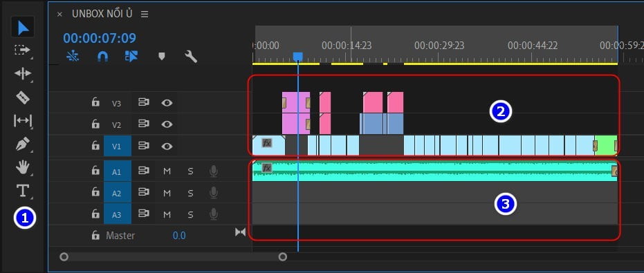Select the Track Select Forward tool
The image size is (644, 273).
pos(23,50)
